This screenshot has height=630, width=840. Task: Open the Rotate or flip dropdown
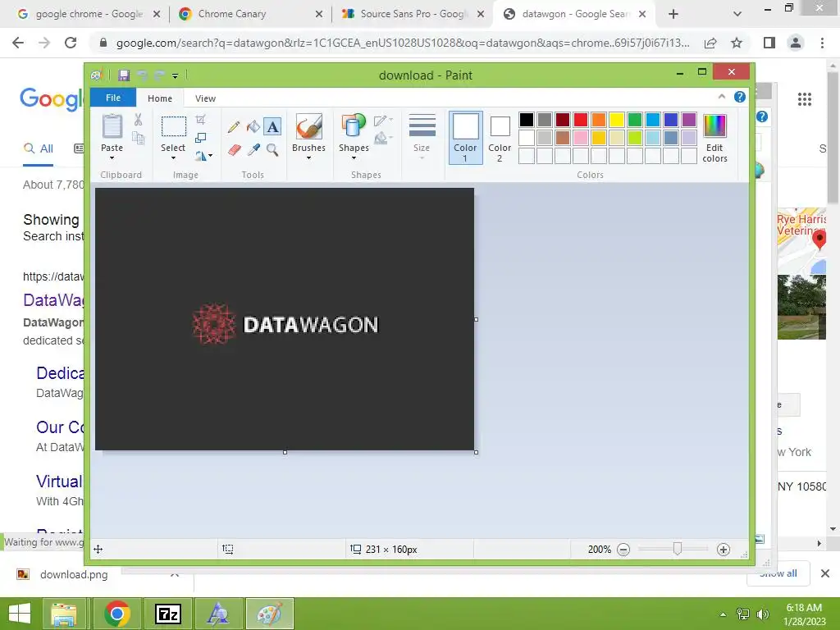(x=203, y=156)
